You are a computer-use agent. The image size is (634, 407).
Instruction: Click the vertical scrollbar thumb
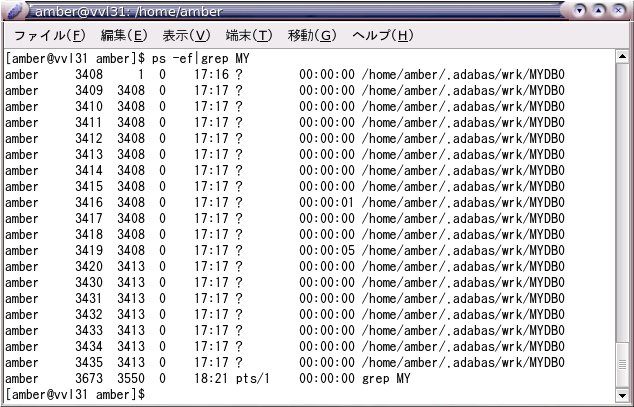[623, 364]
